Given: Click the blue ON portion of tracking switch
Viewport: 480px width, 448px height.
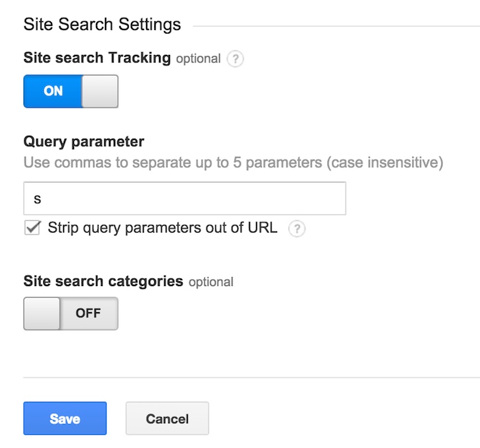Looking at the screenshot, I should [x=53, y=91].
